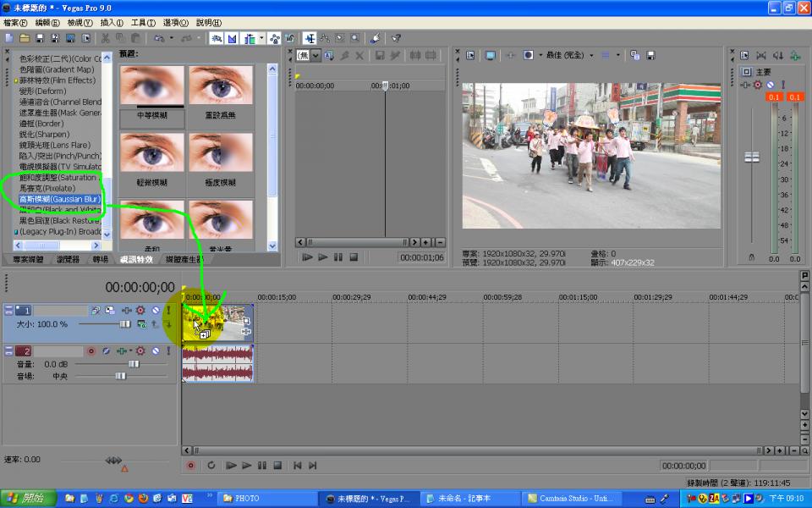This screenshot has width=812, height=508.
Task: Click the Save project toolbar icon
Action: pyautogui.click(x=41, y=38)
